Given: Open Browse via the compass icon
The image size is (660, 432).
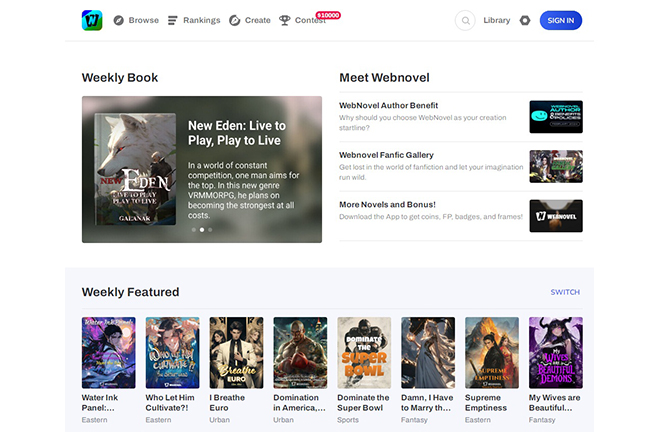Looking at the screenshot, I should (119, 20).
